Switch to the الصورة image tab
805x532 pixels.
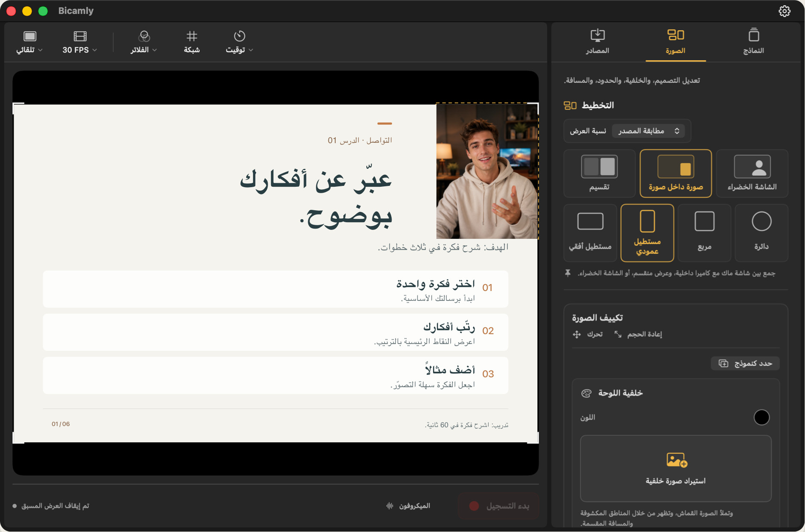click(675, 42)
